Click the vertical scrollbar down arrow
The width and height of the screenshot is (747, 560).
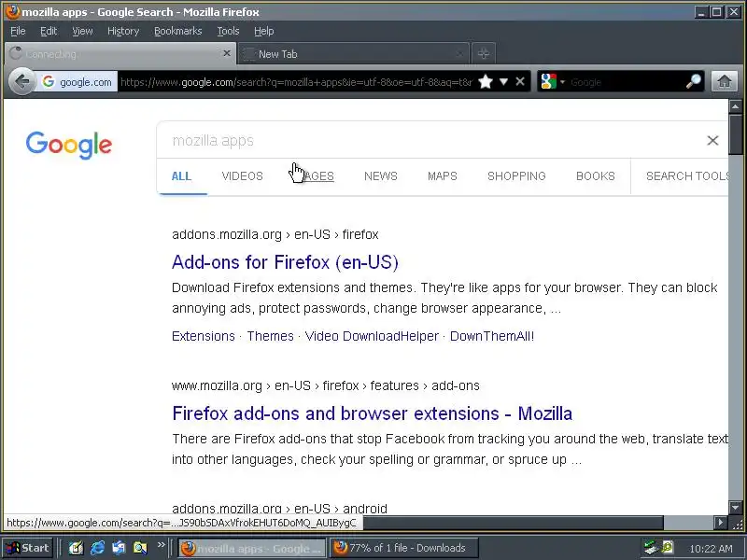coord(735,508)
